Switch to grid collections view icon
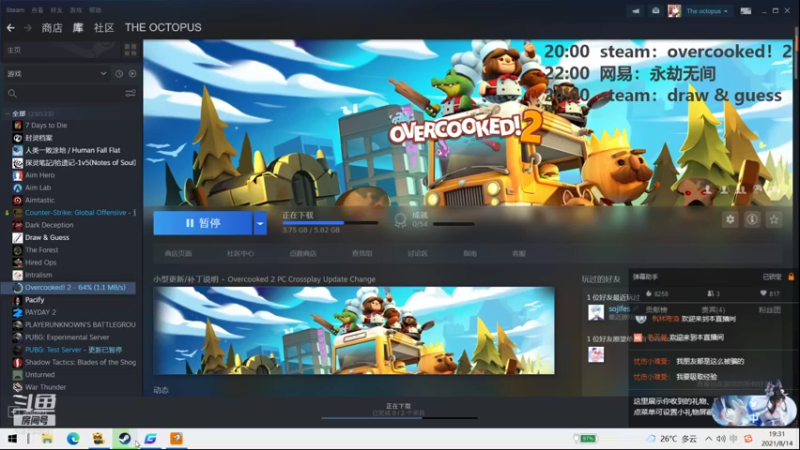 pos(130,49)
